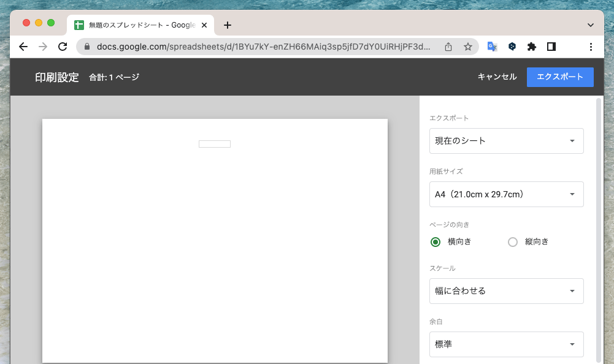Viewport: 614px width, 364px height.
Task: Click the ページの向き label
Action: (449, 225)
